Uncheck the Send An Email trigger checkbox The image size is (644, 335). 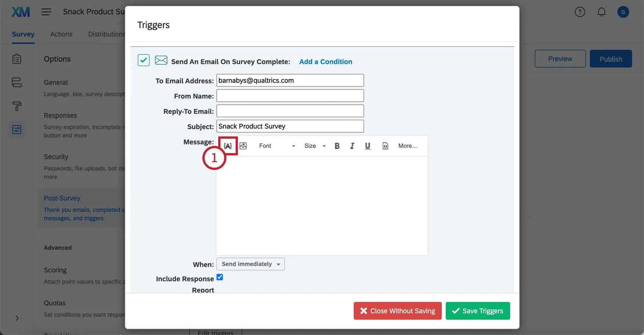[144, 60]
